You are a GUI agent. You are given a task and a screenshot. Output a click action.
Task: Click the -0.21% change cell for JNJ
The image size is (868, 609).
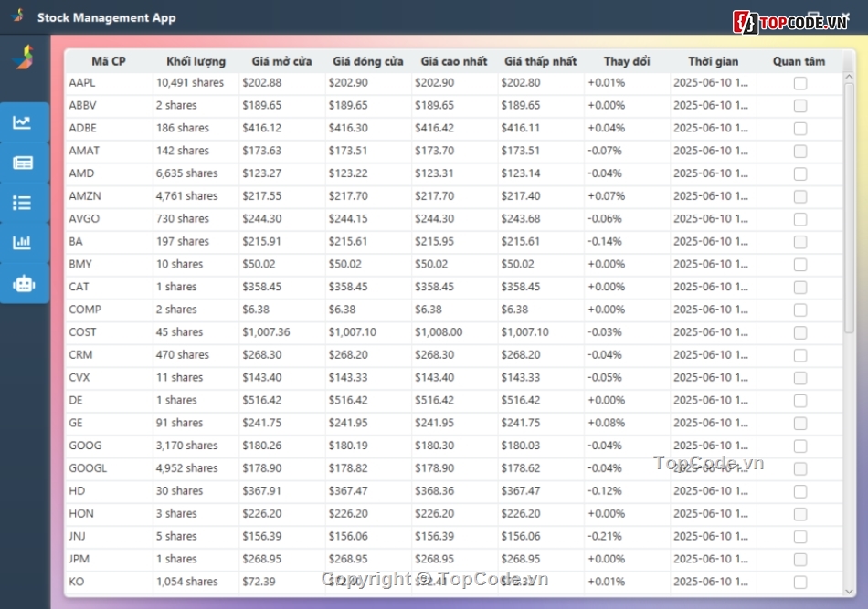coord(627,537)
